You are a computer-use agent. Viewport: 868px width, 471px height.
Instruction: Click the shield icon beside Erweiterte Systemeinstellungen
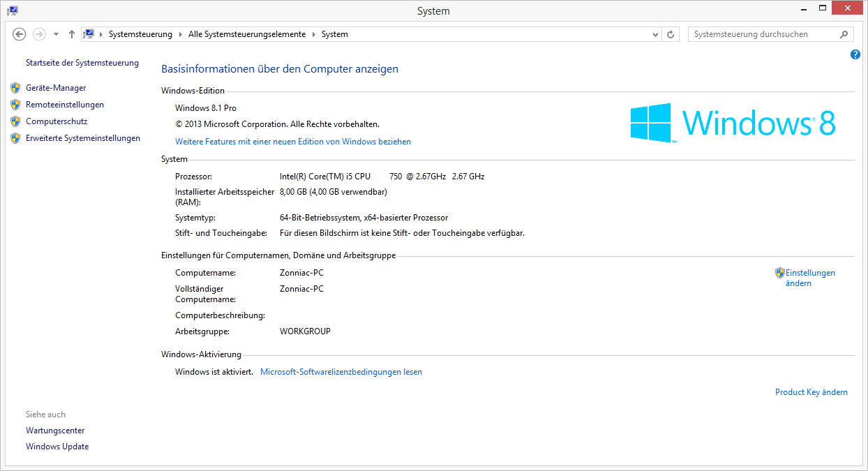point(15,138)
